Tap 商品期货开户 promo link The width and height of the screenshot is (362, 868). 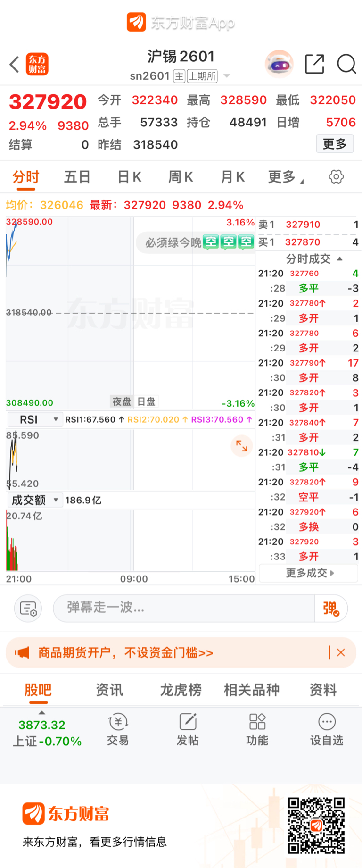click(x=125, y=653)
